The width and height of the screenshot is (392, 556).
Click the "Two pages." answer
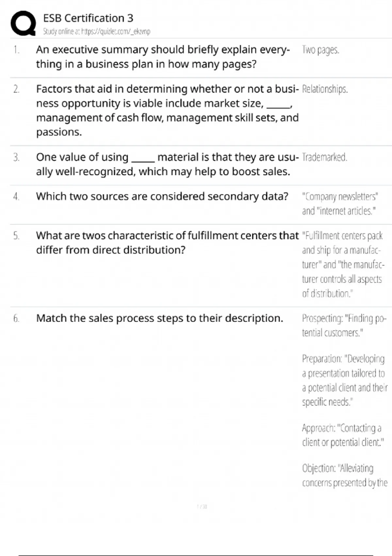click(x=320, y=50)
